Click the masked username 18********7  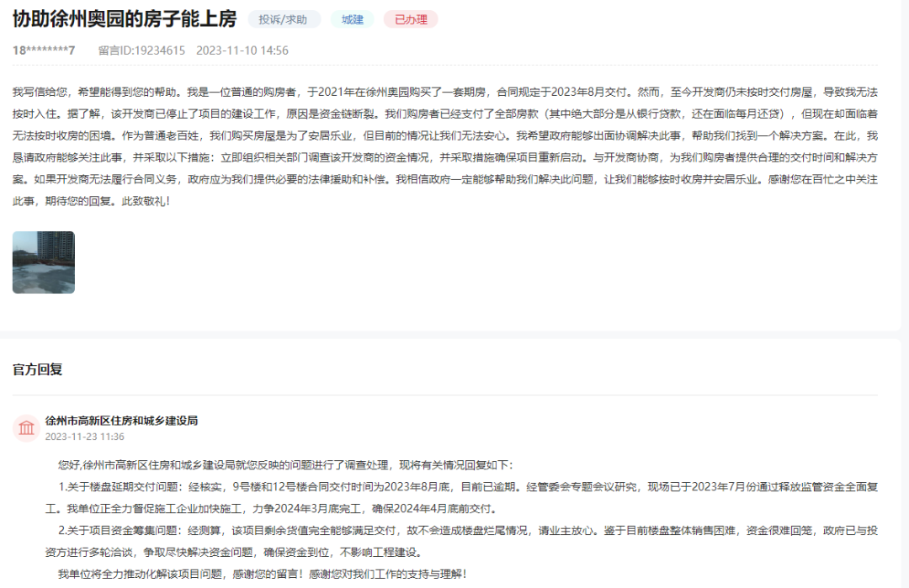click(44, 50)
